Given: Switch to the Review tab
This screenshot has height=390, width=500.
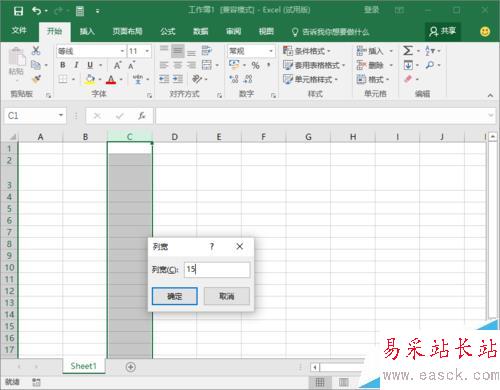Looking at the screenshot, I should click(x=233, y=32).
